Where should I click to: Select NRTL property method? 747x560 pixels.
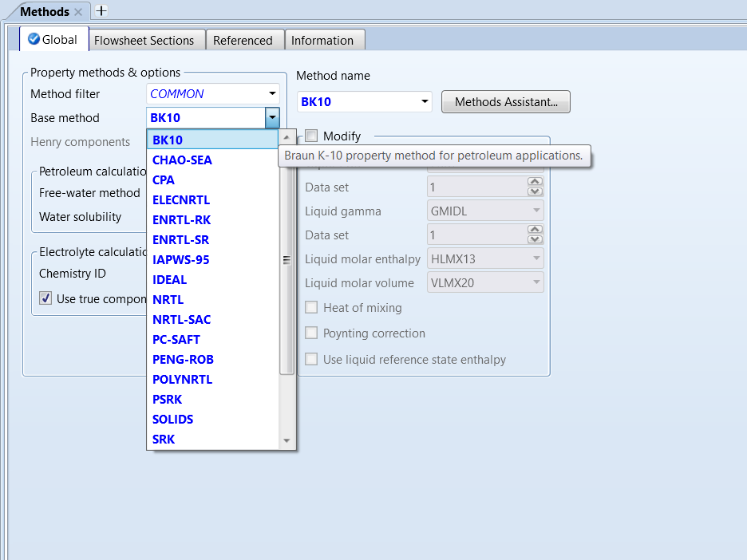212,300
